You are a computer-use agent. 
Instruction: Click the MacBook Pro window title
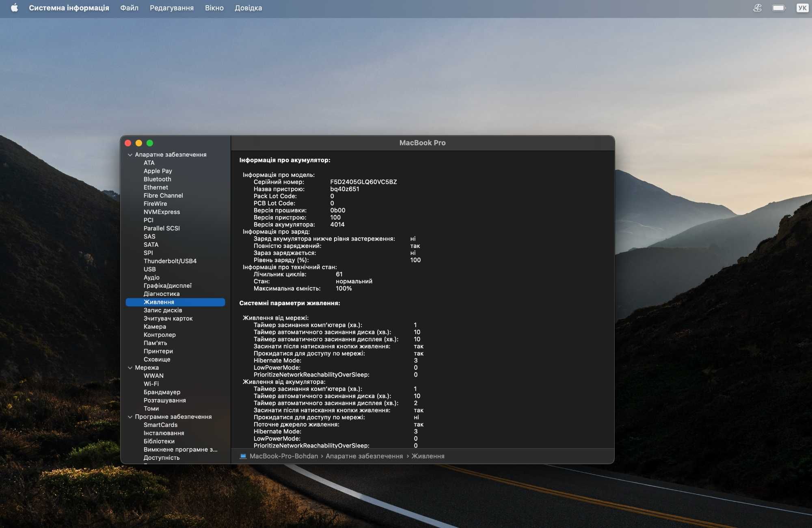click(422, 143)
